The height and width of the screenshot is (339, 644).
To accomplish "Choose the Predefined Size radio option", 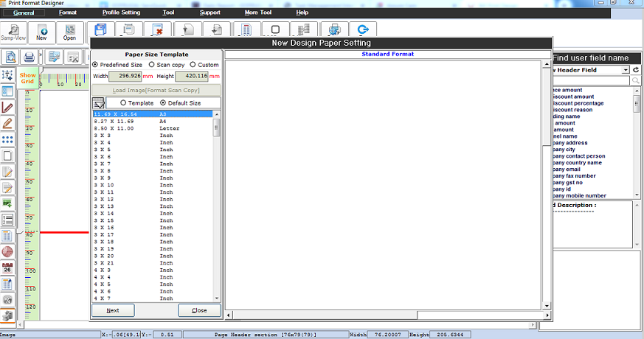I will point(95,65).
